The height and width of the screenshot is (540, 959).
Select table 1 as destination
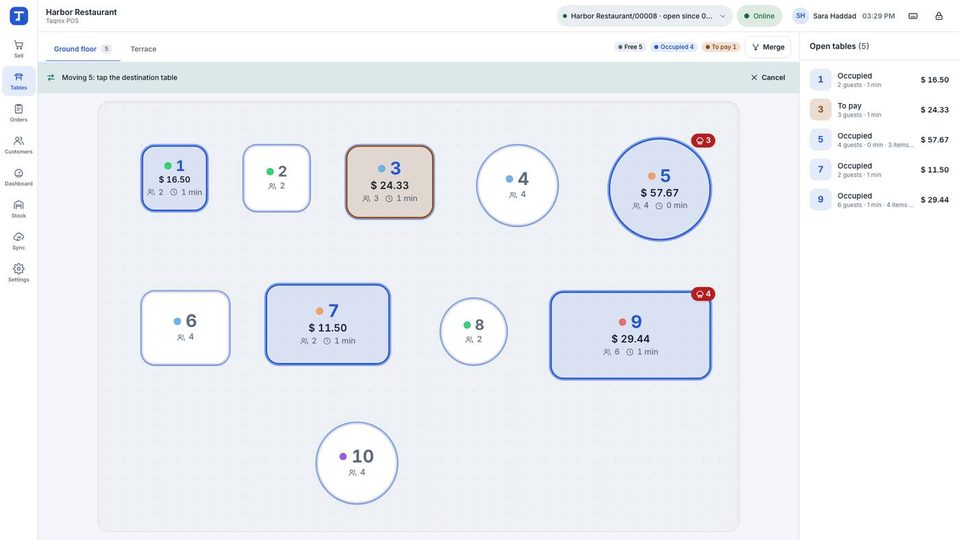tap(174, 179)
